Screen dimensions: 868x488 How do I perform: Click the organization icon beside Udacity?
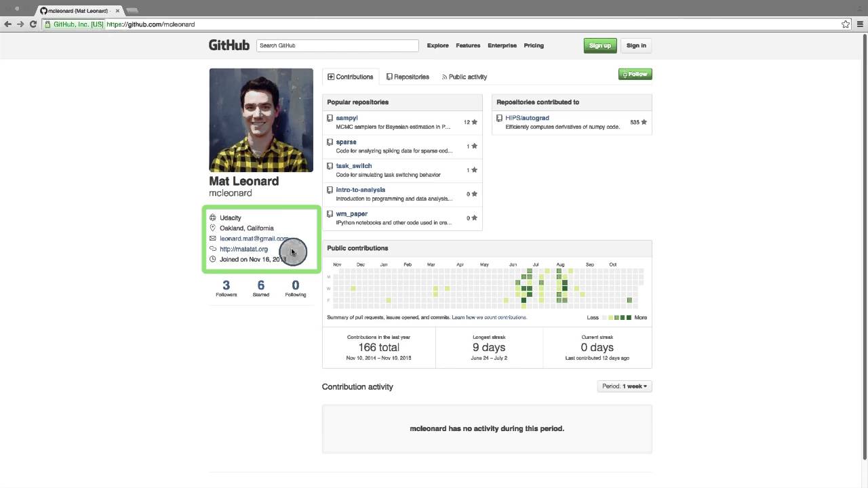pos(213,218)
